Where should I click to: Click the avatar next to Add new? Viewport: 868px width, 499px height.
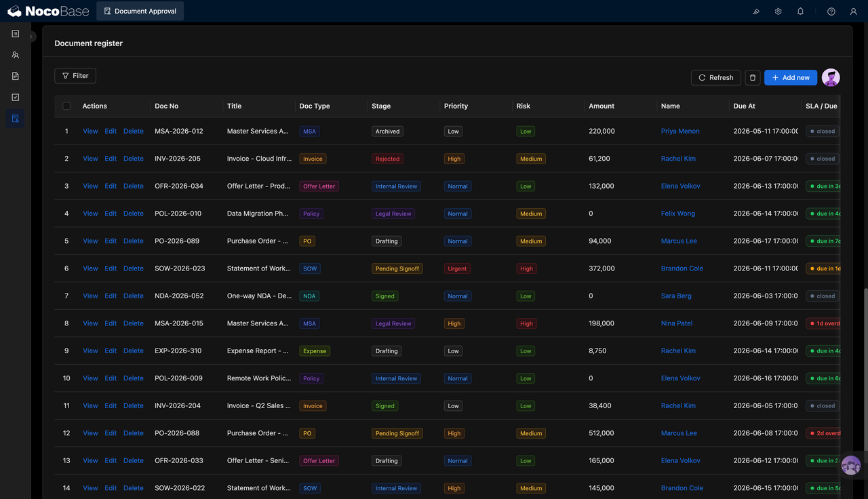point(831,77)
